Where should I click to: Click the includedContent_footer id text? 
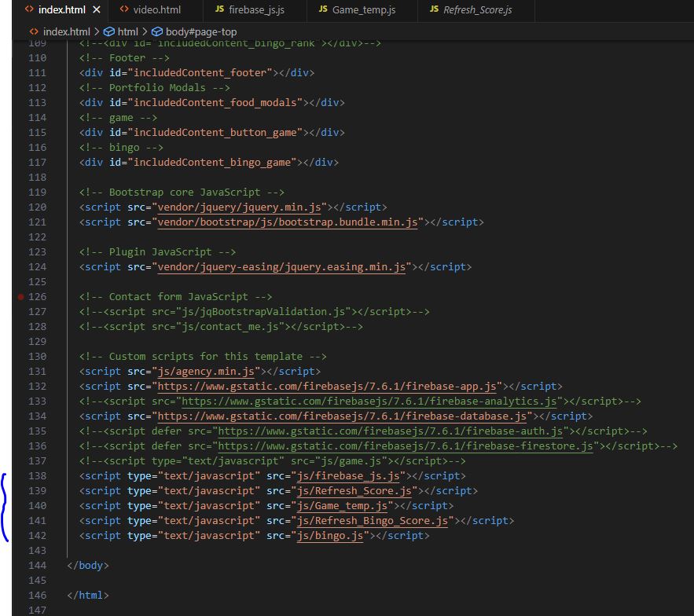(x=200, y=73)
